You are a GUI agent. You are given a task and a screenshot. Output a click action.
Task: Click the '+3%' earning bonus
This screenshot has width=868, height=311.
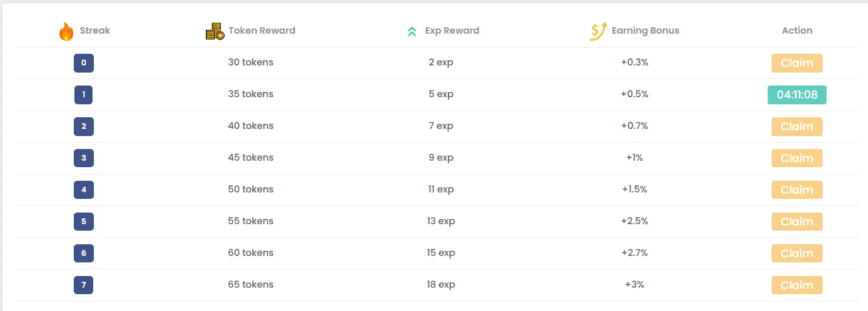[634, 285]
